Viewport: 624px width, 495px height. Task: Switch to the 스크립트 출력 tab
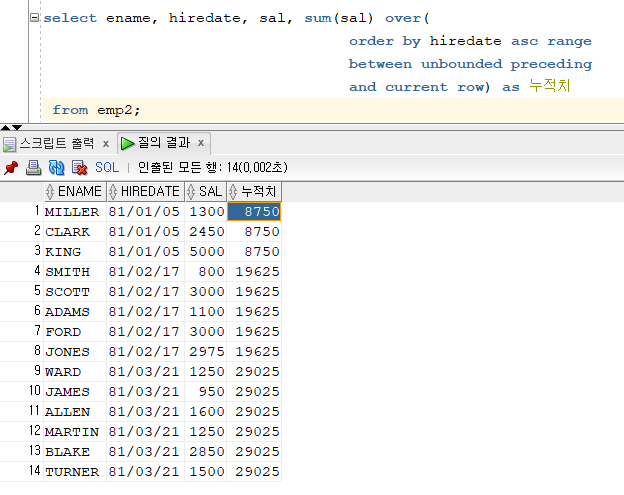click(57, 143)
